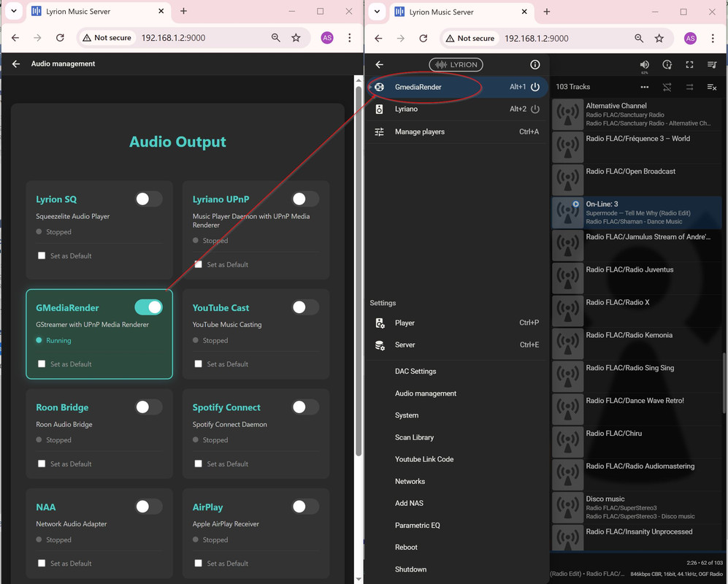Image resolution: width=728 pixels, height=584 pixels.
Task: Toggle repeat icon in queue header
Action: 689,87
